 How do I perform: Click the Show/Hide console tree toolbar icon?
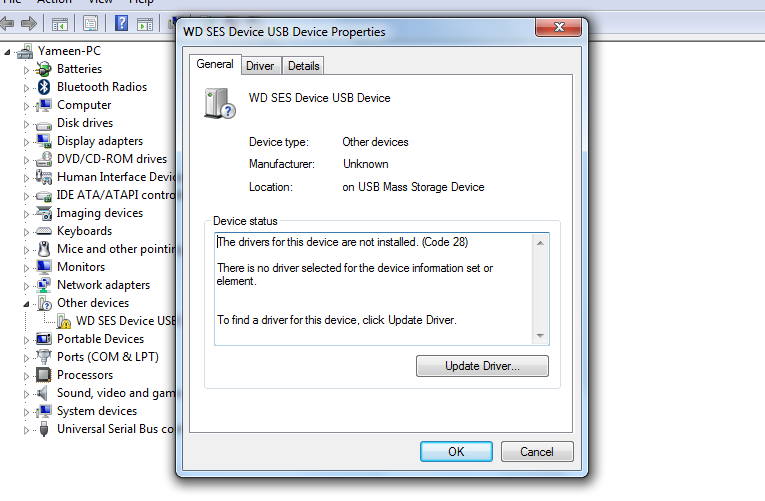point(60,23)
